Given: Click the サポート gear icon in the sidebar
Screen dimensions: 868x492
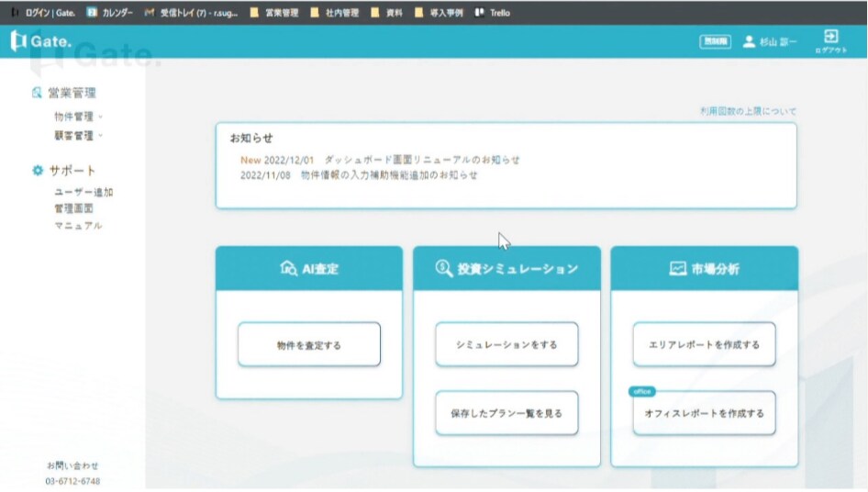Looking at the screenshot, I should [x=37, y=171].
